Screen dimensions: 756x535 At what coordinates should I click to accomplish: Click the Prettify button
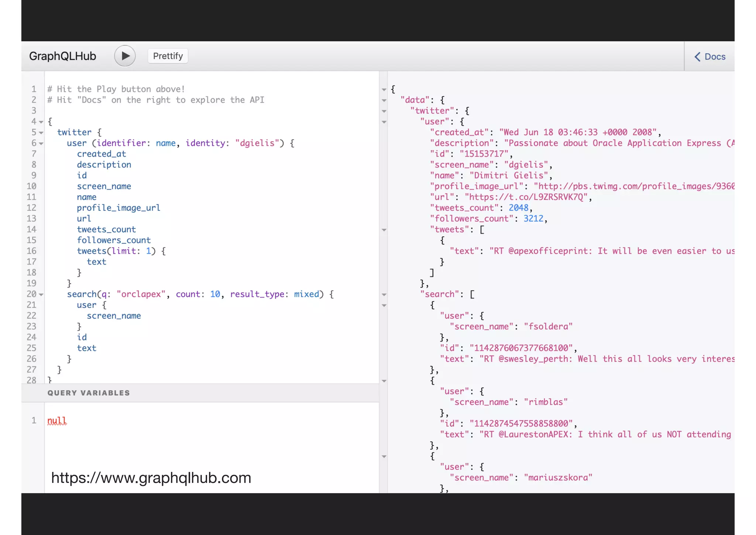tap(168, 56)
